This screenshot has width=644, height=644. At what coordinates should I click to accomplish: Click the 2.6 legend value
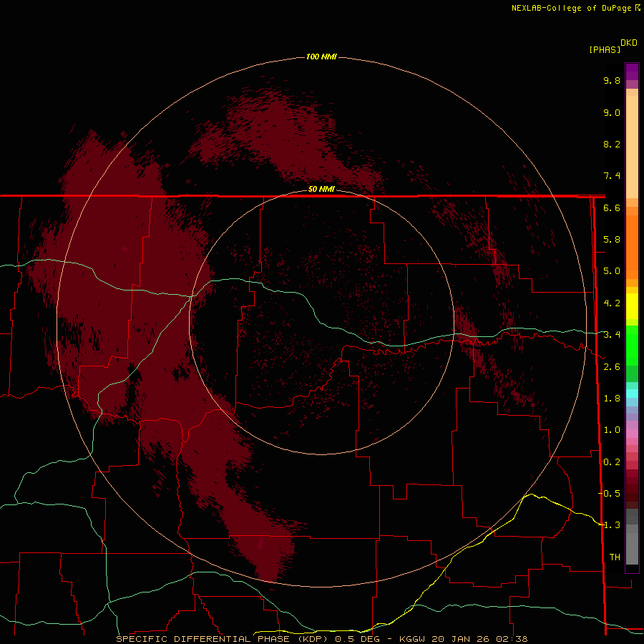(x=612, y=367)
